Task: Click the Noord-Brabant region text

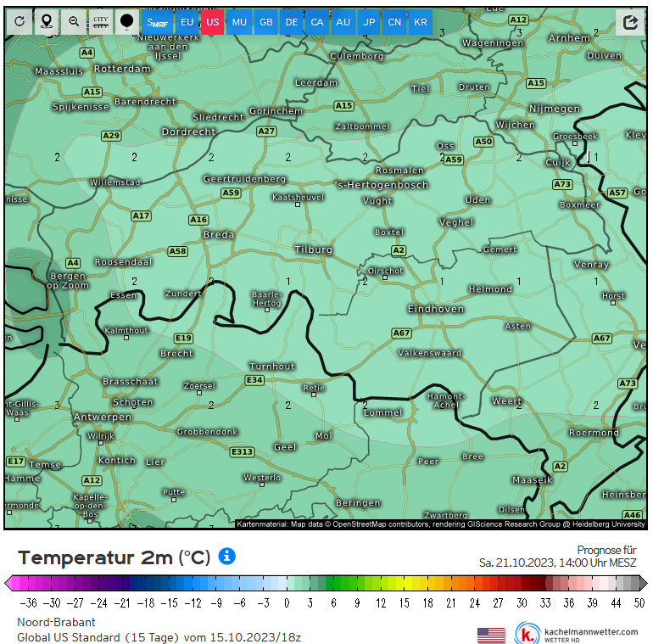Action: pyautogui.click(x=56, y=622)
